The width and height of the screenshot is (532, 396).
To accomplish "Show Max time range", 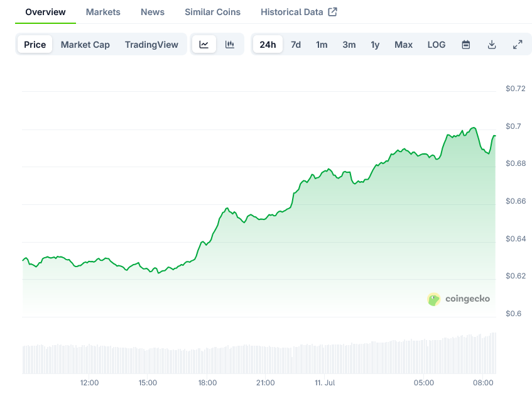I will point(403,45).
